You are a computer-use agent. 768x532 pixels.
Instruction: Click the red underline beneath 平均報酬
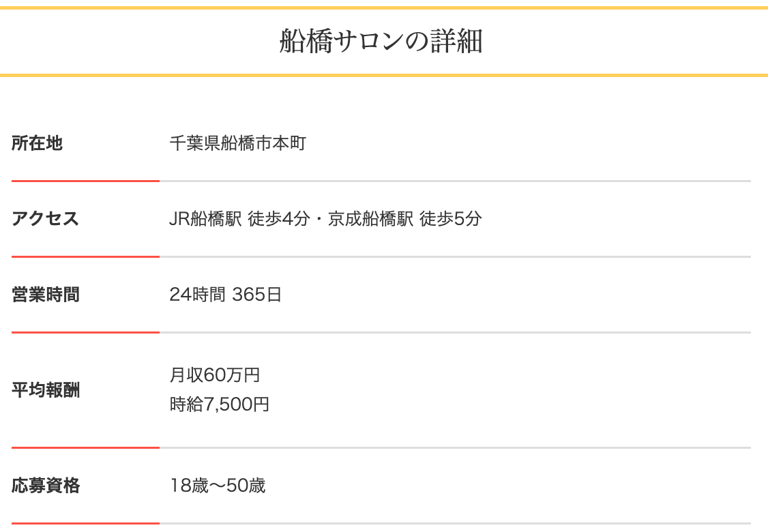pyautogui.click(x=85, y=447)
